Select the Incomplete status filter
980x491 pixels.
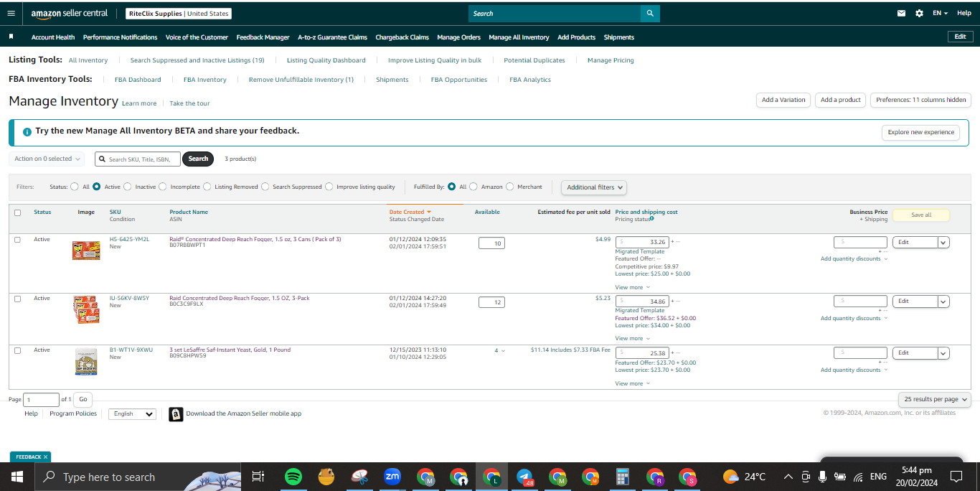pyautogui.click(x=163, y=187)
